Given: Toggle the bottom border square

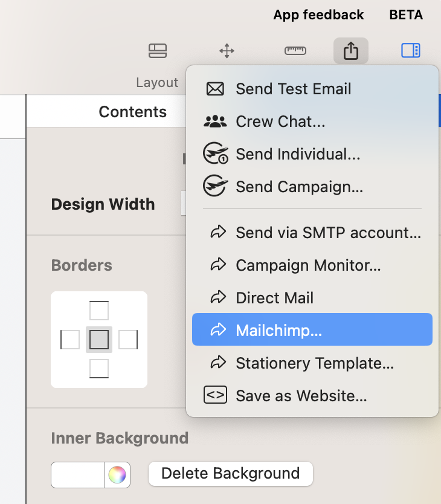Looking at the screenshot, I should (x=99, y=369).
